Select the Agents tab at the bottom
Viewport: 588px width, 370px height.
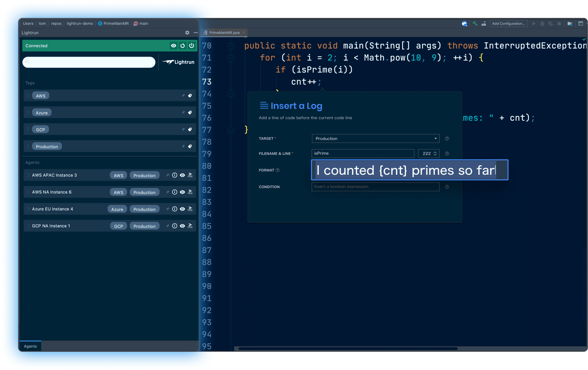(x=30, y=346)
